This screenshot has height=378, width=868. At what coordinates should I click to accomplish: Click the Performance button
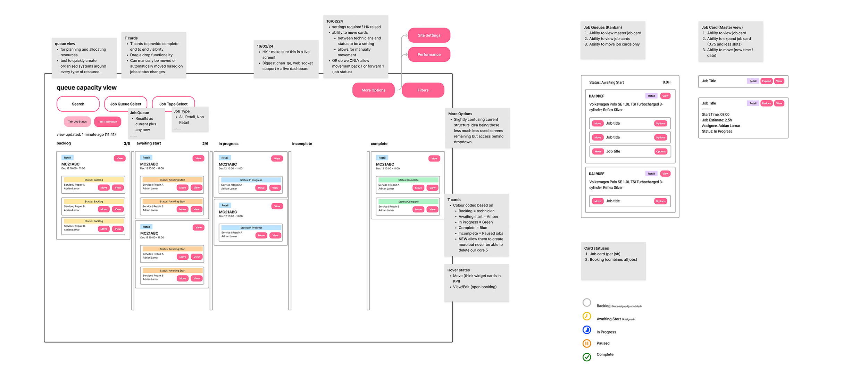[x=429, y=54]
